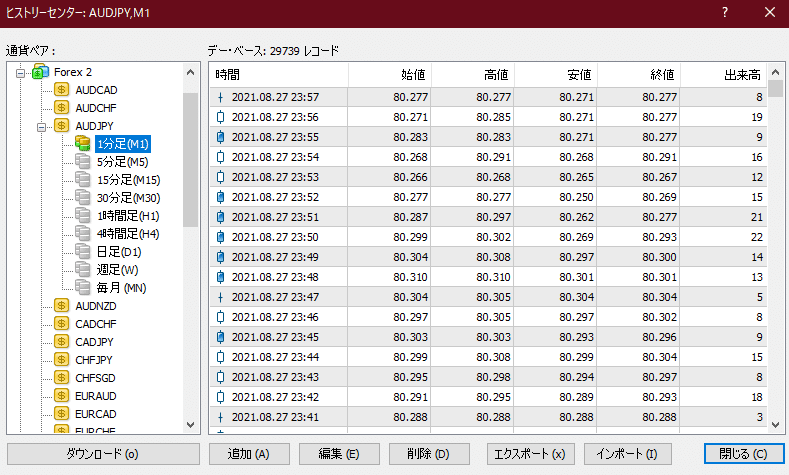Image resolution: width=789 pixels, height=475 pixels.
Task: Collapse the Forex 2 tree node
Action: [x=20, y=73]
